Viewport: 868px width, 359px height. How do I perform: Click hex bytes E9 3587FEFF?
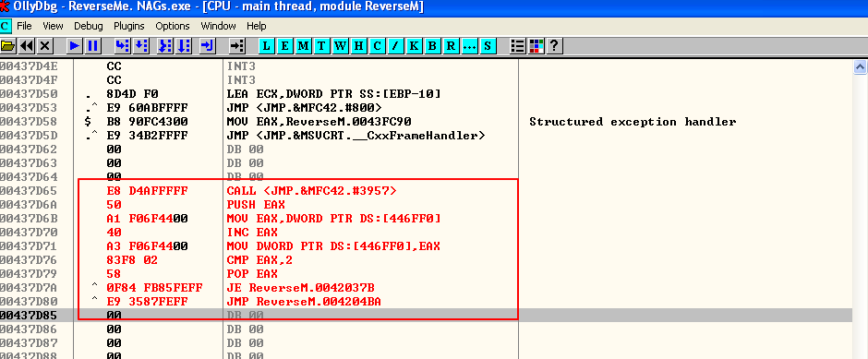coord(147,302)
